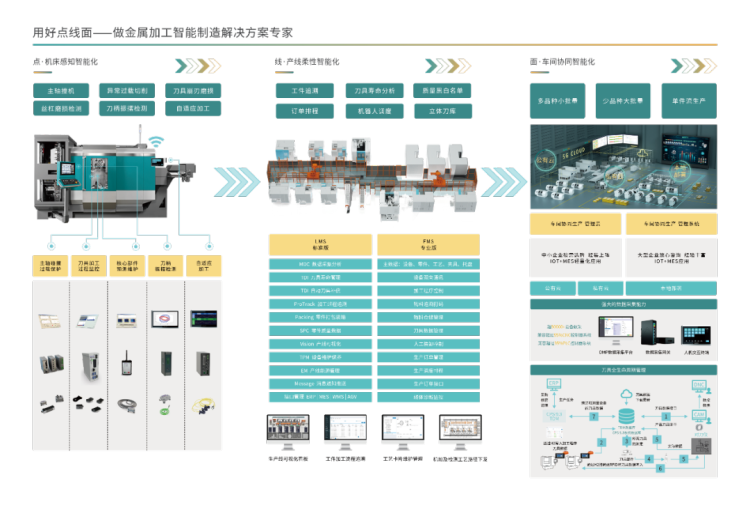Click the 立体刀库 box
Screen dimensions: 750x513
pyautogui.click(x=443, y=111)
